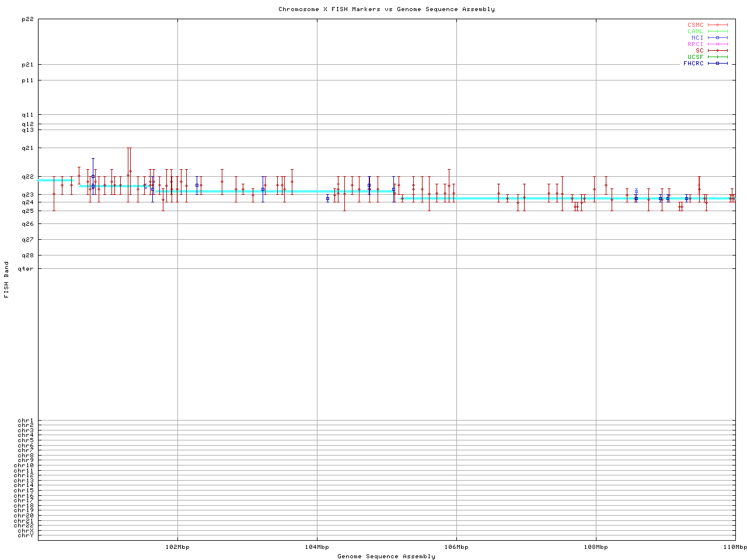Click the "Genome Sequence Assembly" x-axis title
The width and height of the screenshot is (747, 560).
click(386, 556)
